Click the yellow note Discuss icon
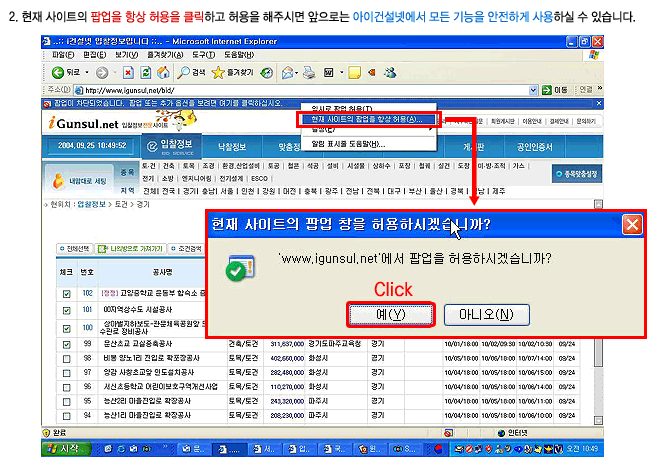This screenshot has height=462, width=651. click(x=354, y=73)
